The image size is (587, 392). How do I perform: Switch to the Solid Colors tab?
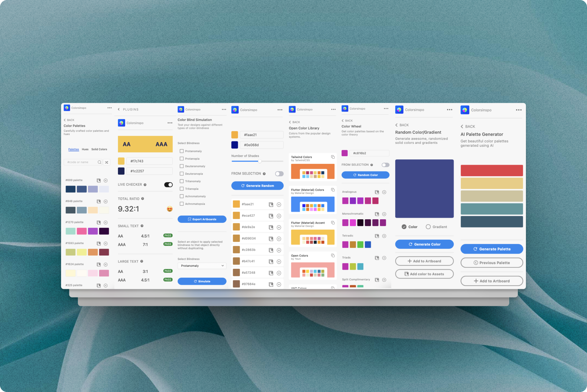[x=99, y=149]
